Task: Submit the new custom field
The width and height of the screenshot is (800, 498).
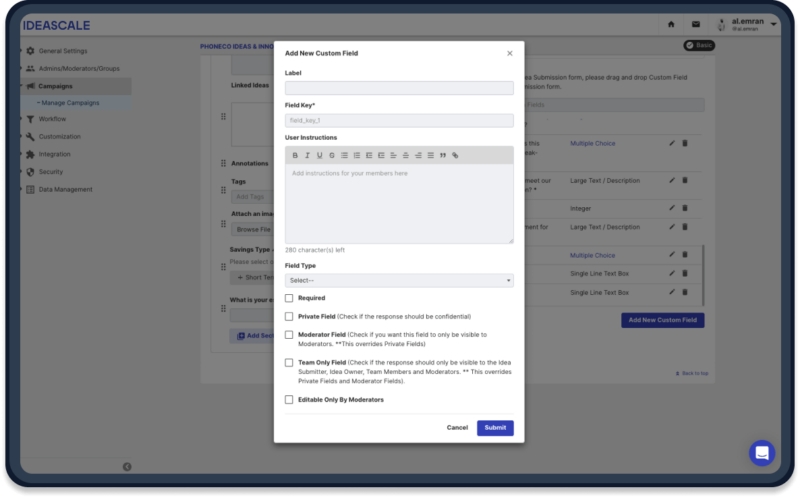Action: [495, 428]
